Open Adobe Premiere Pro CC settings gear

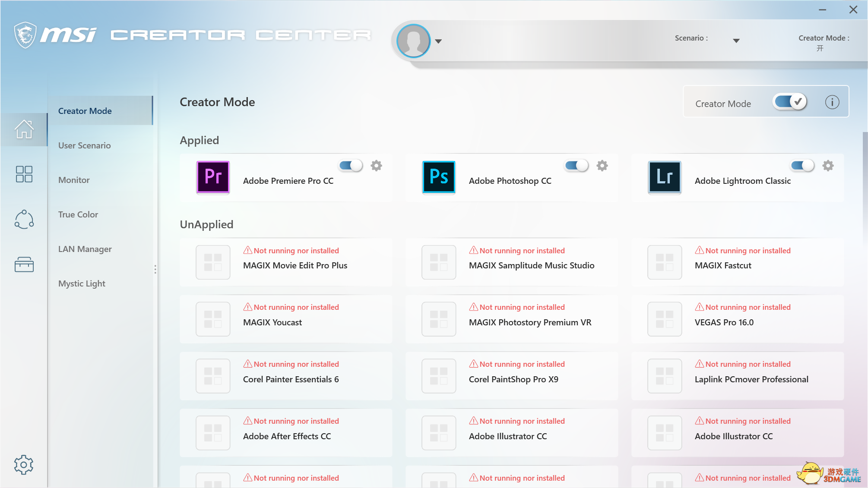tap(376, 166)
